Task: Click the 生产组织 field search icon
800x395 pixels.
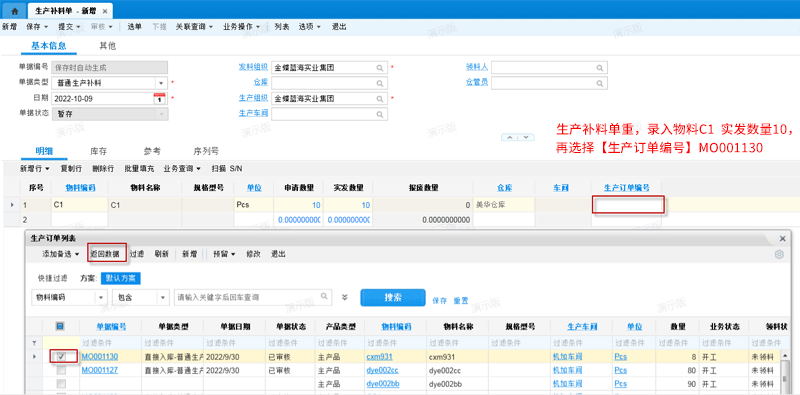Action: coord(380,98)
